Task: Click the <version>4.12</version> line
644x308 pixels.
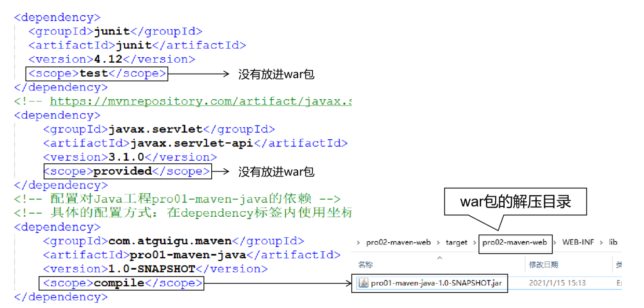Action: click(112, 59)
